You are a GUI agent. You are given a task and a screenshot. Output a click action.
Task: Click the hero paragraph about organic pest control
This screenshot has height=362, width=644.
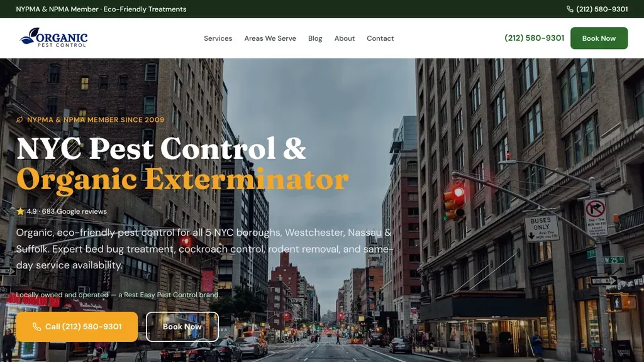(205, 249)
